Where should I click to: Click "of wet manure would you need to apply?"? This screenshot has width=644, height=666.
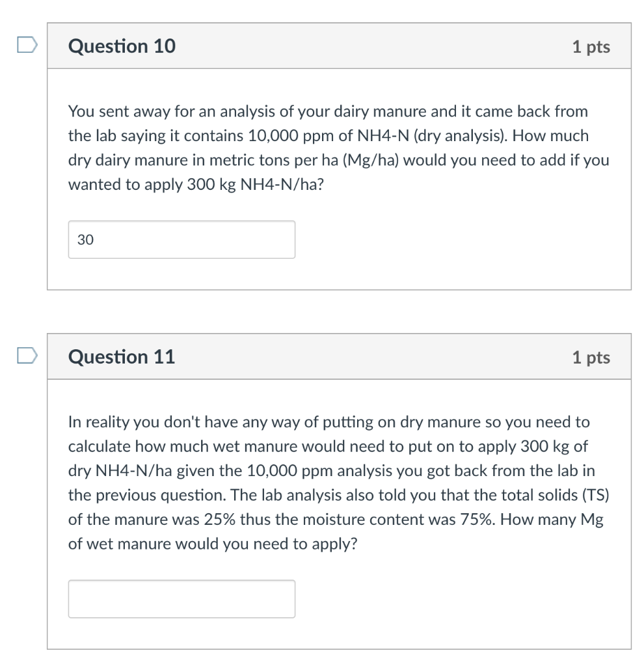point(213,544)
